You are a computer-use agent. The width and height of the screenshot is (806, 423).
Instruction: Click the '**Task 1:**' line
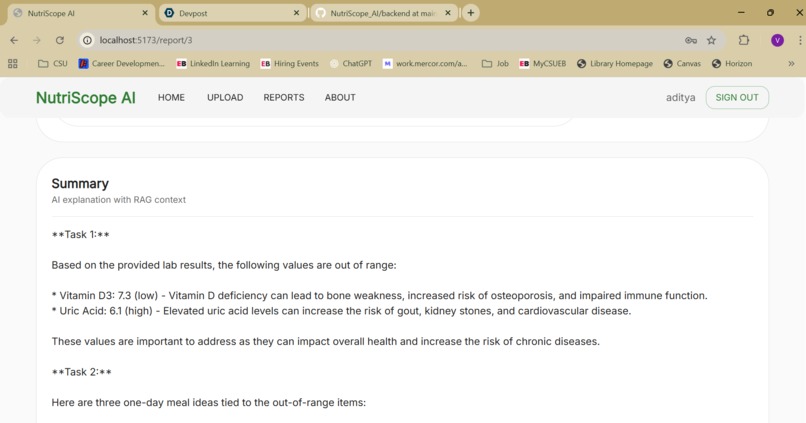[81, 234]
